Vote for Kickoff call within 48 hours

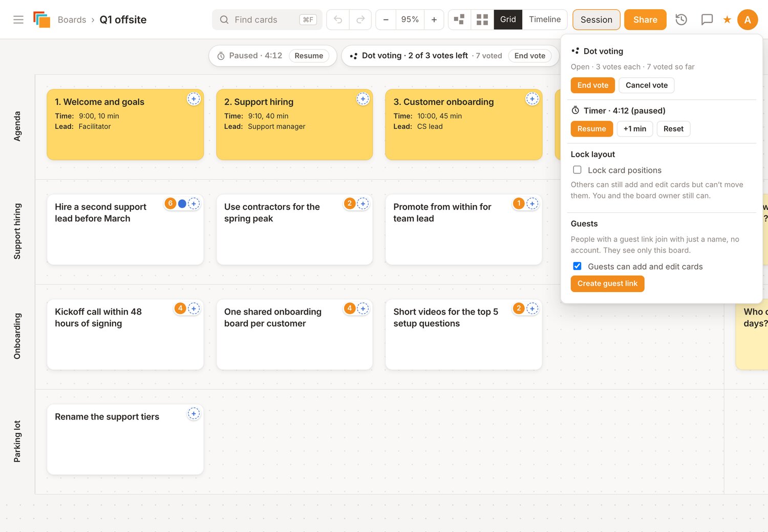tap(194, 308)
